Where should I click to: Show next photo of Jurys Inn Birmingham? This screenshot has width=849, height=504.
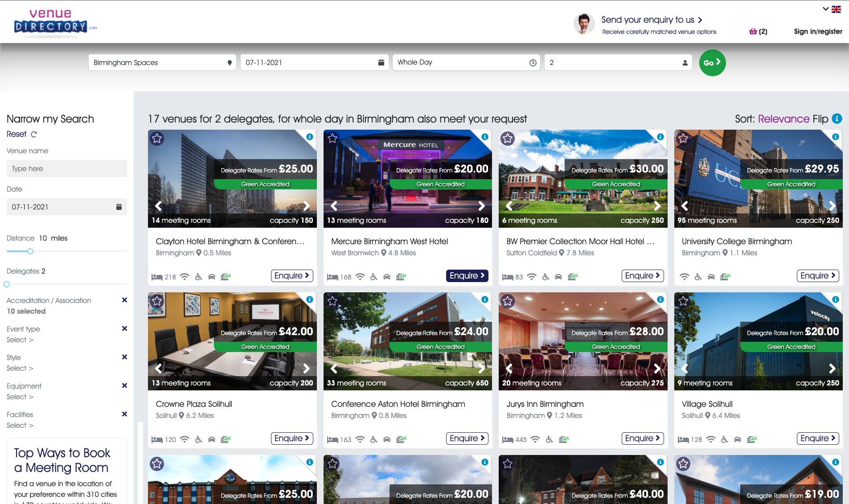657,369
